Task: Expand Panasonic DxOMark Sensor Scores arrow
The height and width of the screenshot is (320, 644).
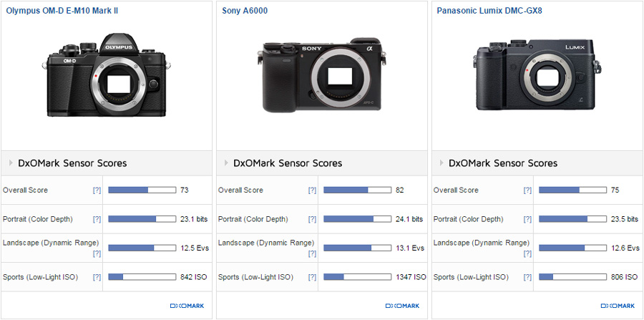Action: click(x=441, y=163)
